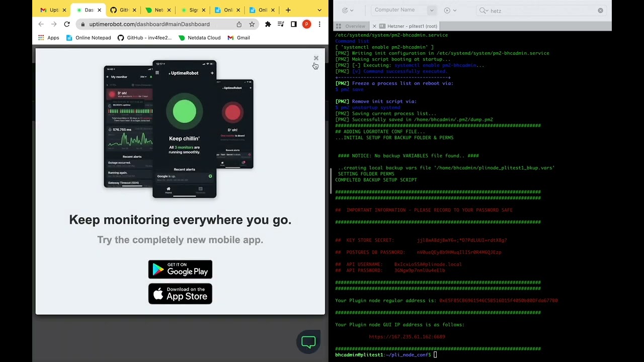View site info via the lock icon

(x=83, y=24)
